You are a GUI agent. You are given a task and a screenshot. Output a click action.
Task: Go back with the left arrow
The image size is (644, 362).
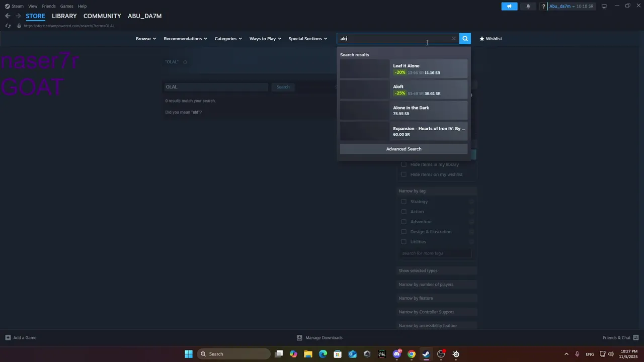[x=8, y=16]
